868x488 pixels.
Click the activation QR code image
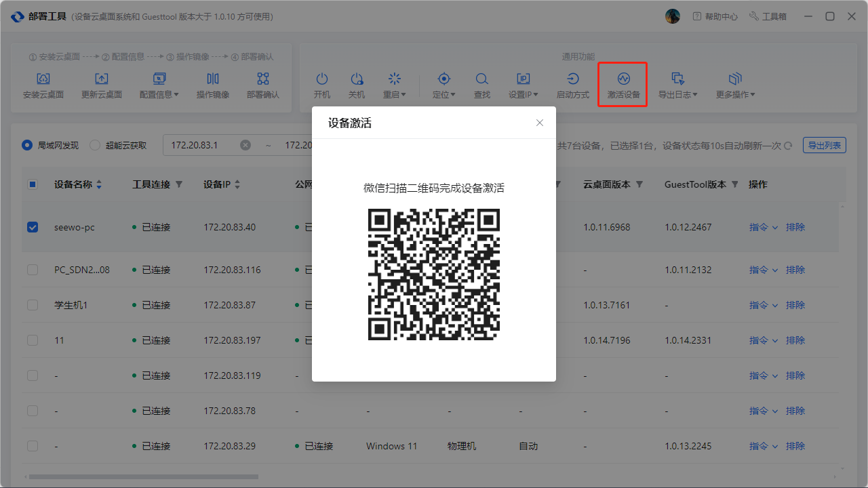[x=434, y=274]
